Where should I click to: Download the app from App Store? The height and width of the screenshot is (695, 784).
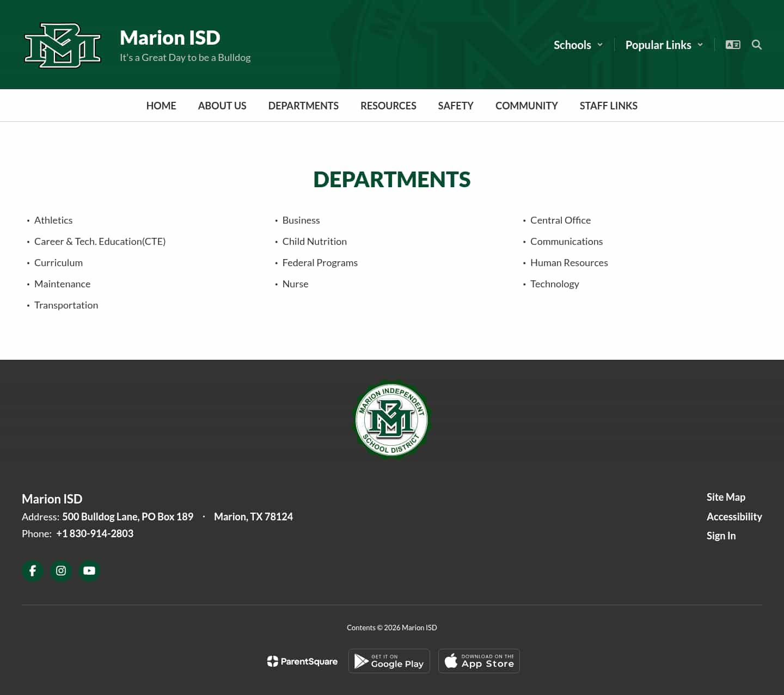tap(479, 661)
